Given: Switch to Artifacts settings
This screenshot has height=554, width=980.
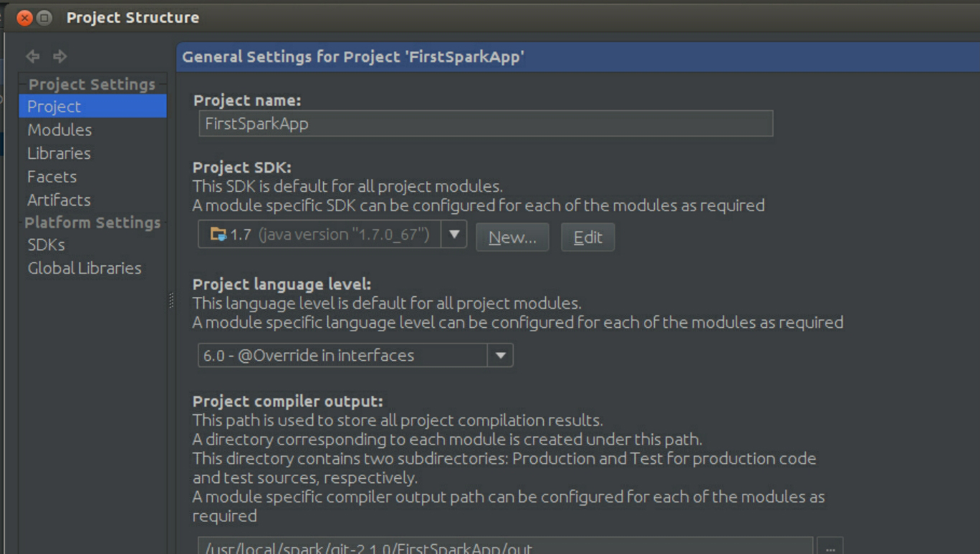Looking at the screenshot, I should (59, 200).
